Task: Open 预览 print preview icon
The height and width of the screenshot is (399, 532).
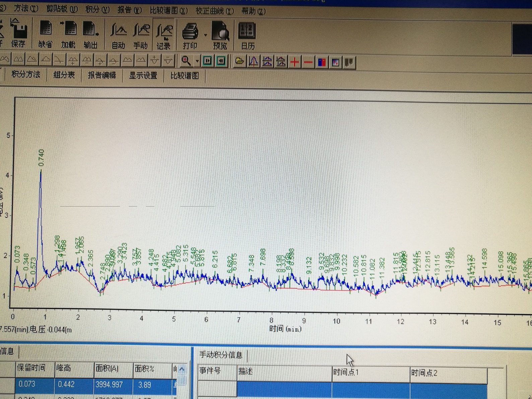Action: tap(220, 36)
